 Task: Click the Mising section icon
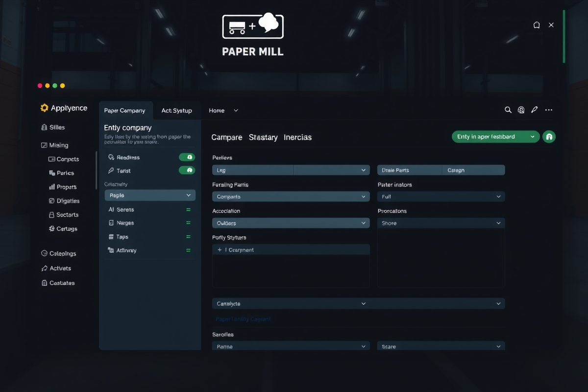(44, 145)
